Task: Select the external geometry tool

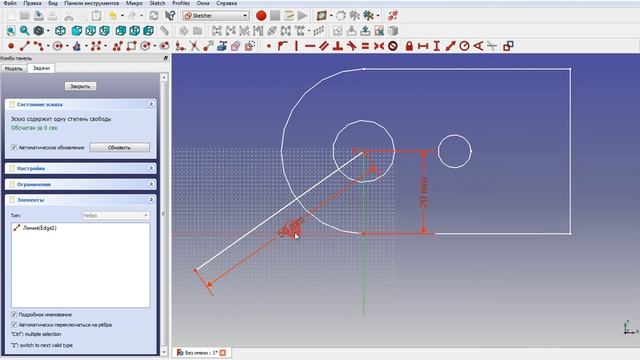Action: point(222,46)
